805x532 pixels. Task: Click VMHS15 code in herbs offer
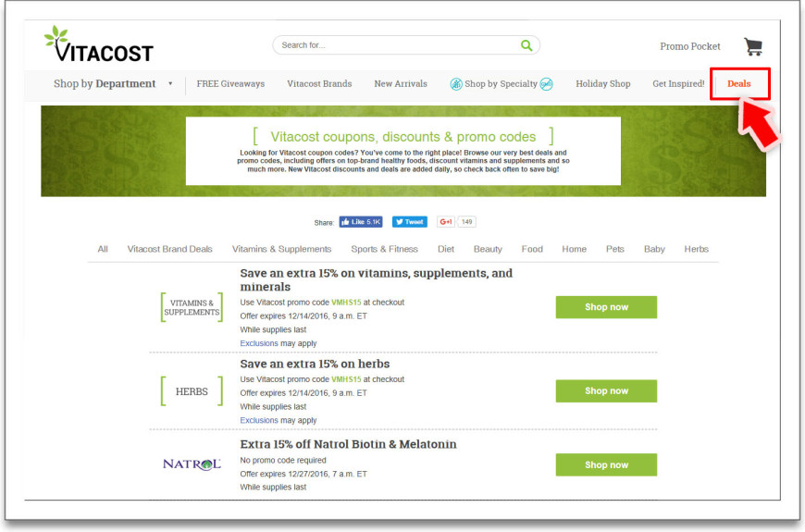[x=346, y=379]
